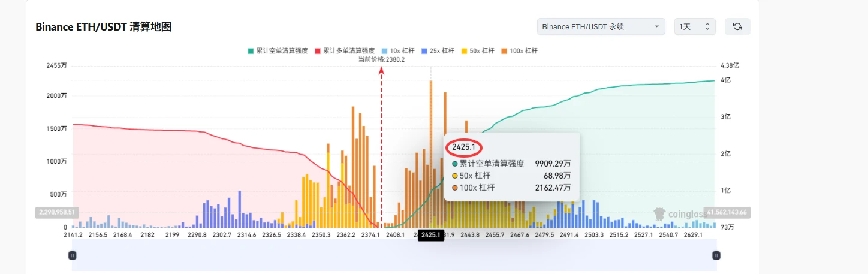
Task: Click the 2503.3 x-axis label
Action: (x=593, y=235)
